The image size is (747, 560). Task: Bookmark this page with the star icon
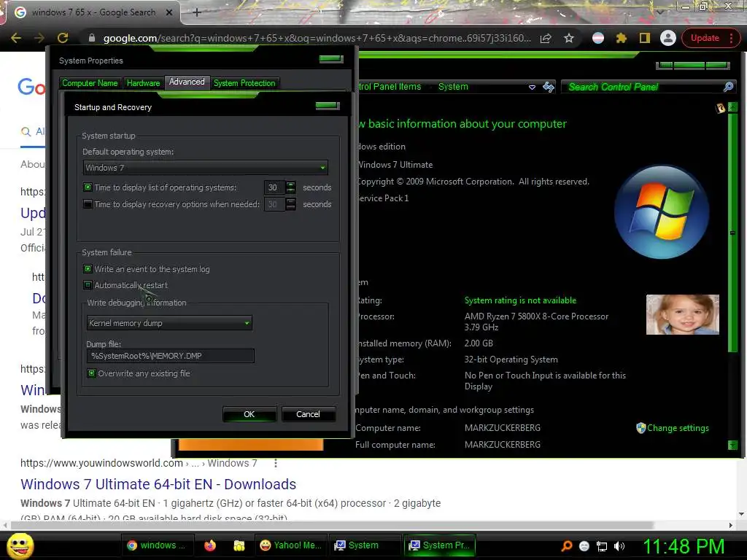pos(569,38)
